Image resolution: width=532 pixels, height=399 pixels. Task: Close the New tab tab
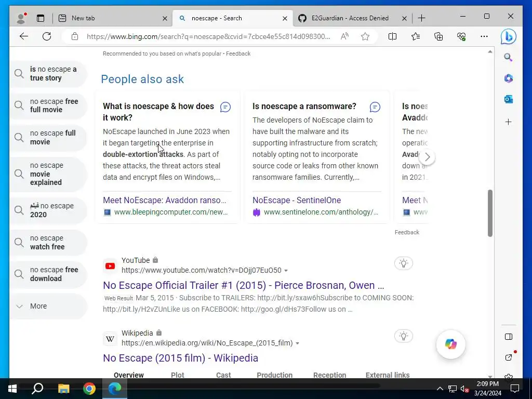pos(165,18)
